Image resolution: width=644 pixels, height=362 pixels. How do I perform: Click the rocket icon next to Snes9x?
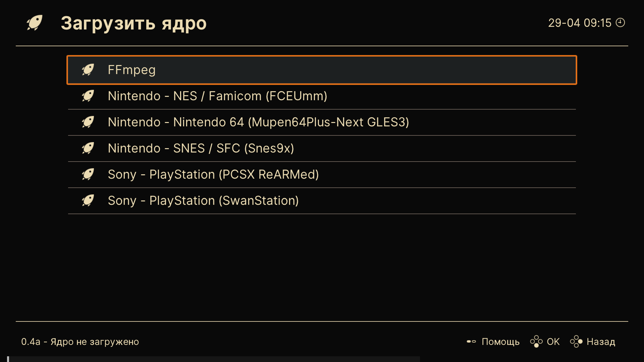tap(88, 148)
